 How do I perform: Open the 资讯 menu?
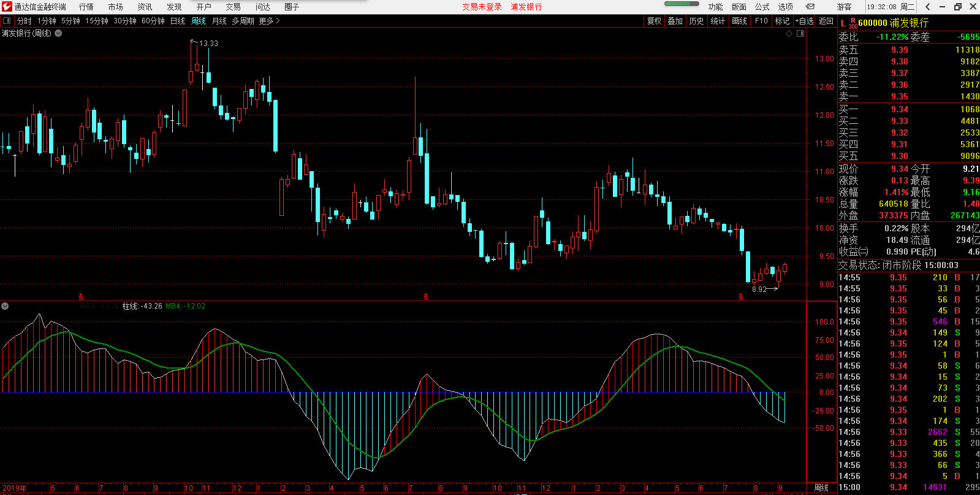point(145,7)
